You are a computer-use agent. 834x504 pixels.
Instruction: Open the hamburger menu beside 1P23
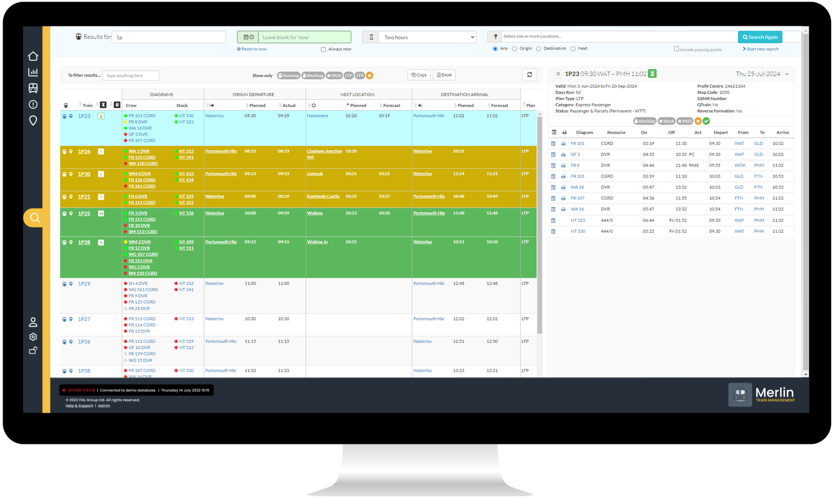tap(558, 74)
